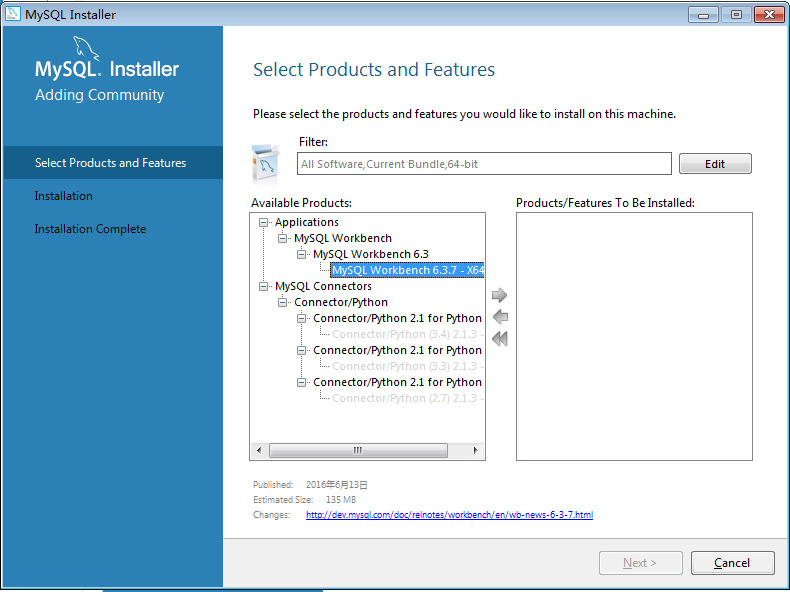Viewport: 790px width, 592px height.
Task: Open the workbench release notes link
Action: (449, 515)
